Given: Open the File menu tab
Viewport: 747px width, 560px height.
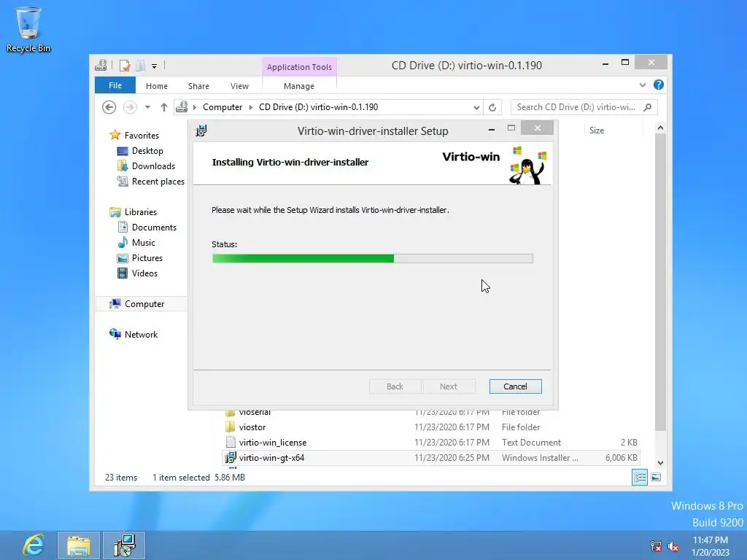Looking at the screenshot, I should click(115, 85).
